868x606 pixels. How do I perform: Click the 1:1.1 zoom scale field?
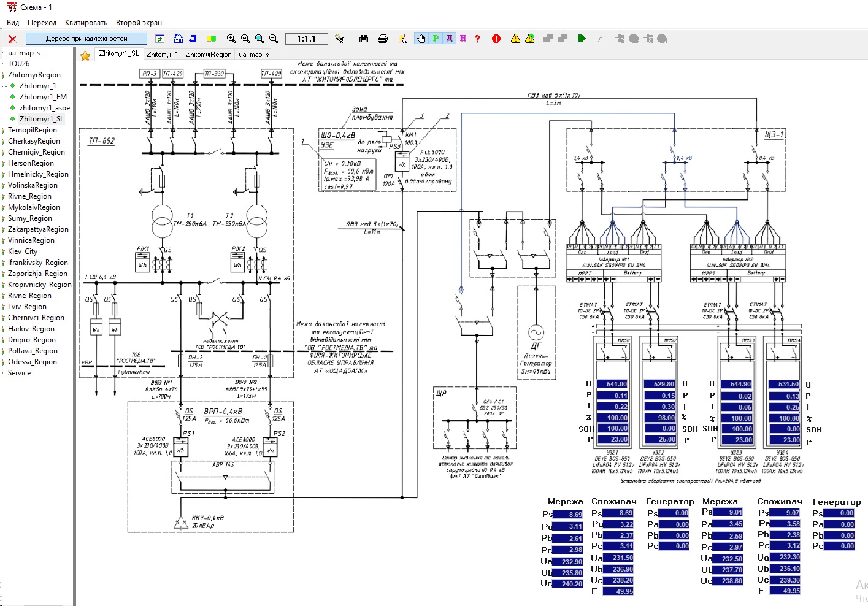(306, 39)
